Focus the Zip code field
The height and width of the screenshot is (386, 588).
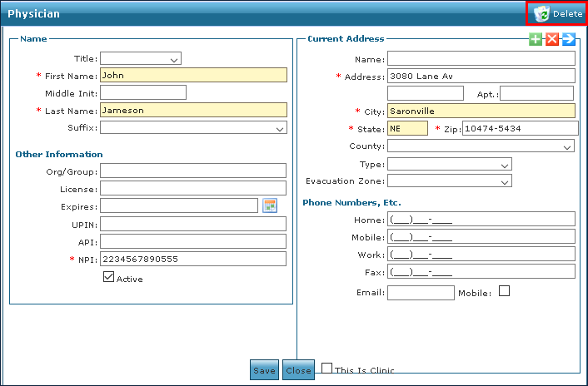pyautogui.click(x=520, y=128)
